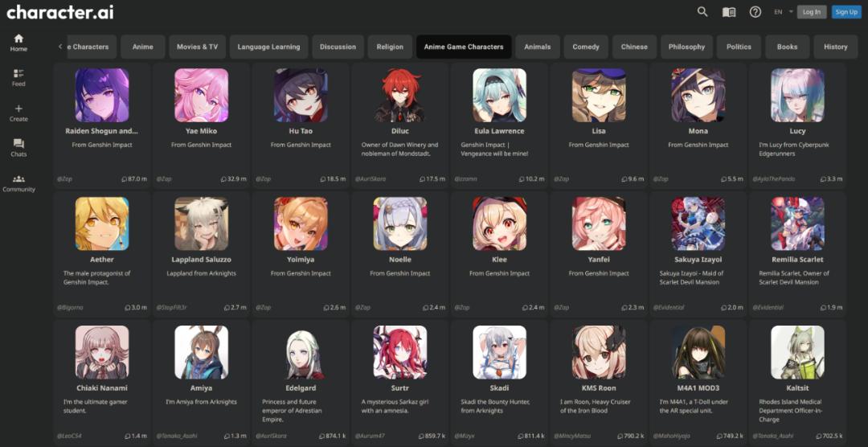Expand the EN language dropdown
This screenshot has height=447, width=868.
(784, 11)
